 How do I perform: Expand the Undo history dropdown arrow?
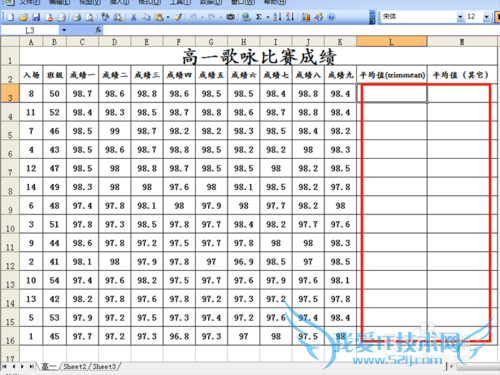coord(202,17)
